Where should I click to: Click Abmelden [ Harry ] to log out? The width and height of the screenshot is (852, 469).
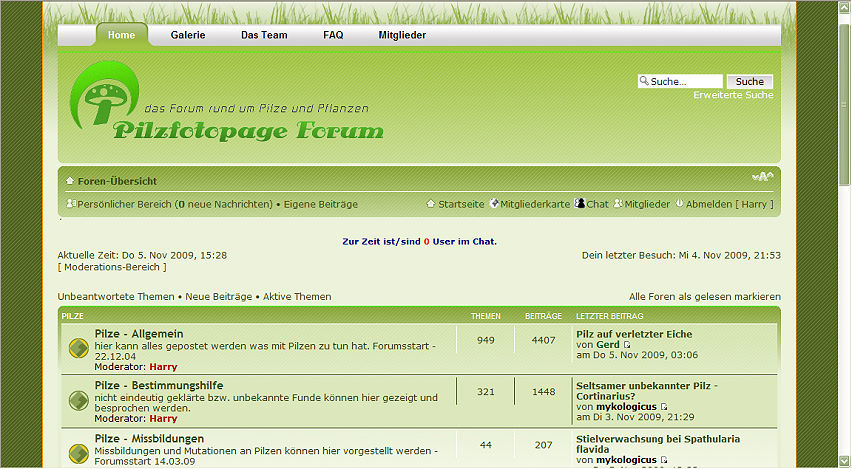730,204
